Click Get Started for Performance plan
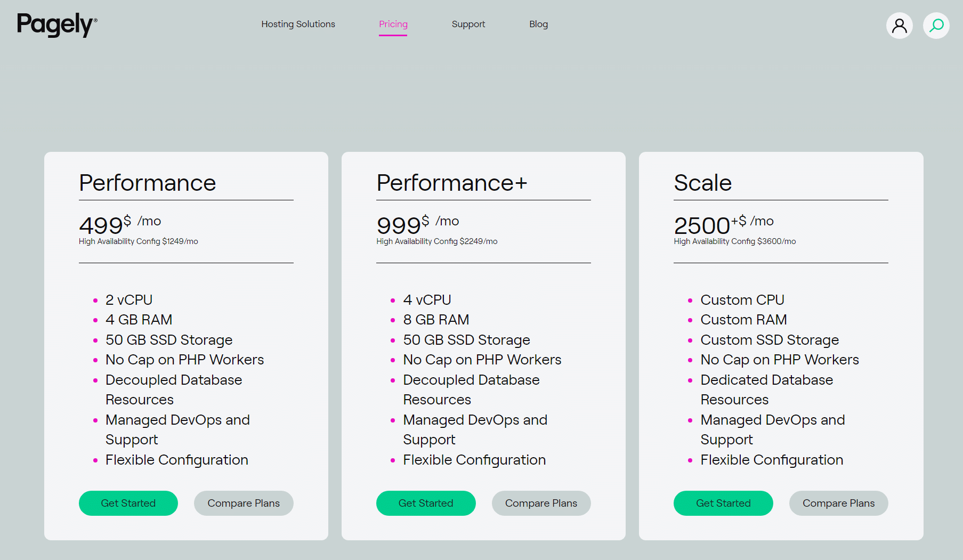This screenshot has height=560, width=963. (x=128, y=503)
